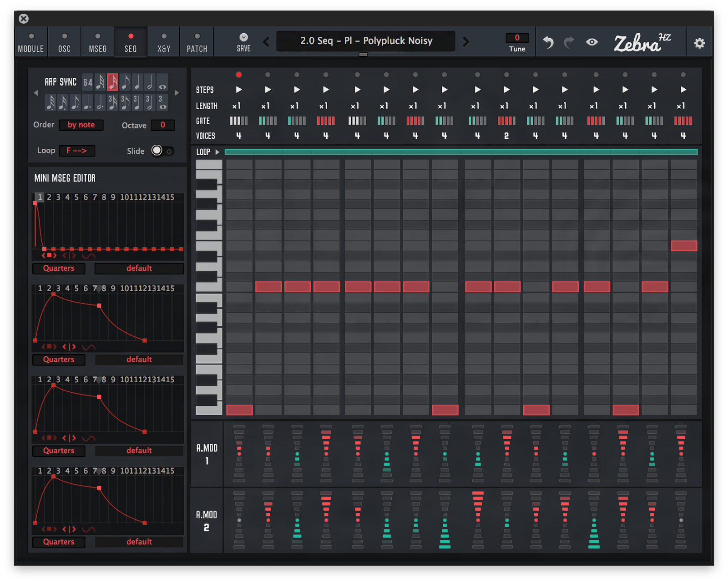Select the plain half note ARP SYNC value
The width and height of the screenshot is (728, 583).
(150, 82)
